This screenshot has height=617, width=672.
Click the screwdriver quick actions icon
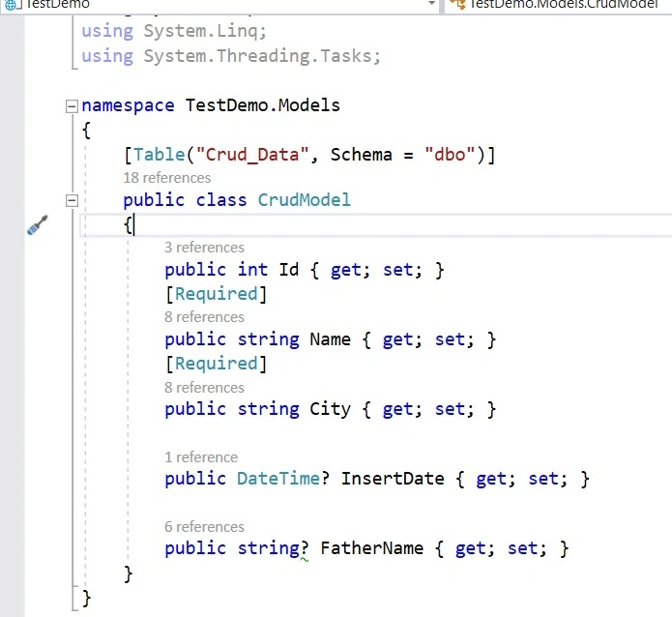coord(38,224)
